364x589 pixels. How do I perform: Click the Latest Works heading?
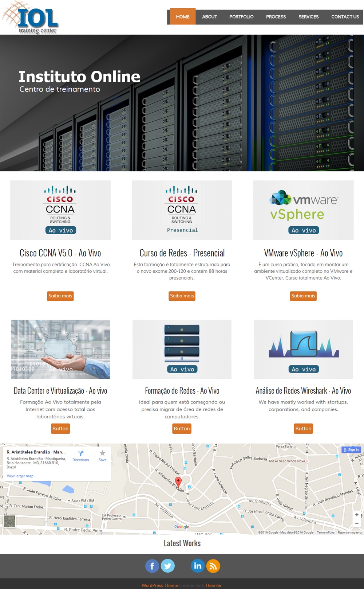tap(182, 543)
